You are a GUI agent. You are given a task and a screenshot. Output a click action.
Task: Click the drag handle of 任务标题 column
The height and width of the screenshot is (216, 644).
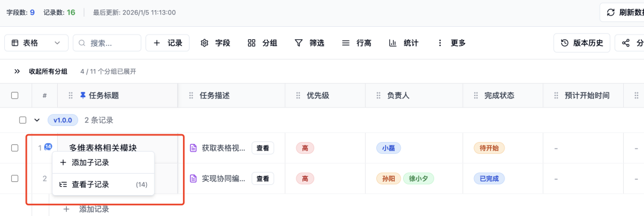[70, 95]
